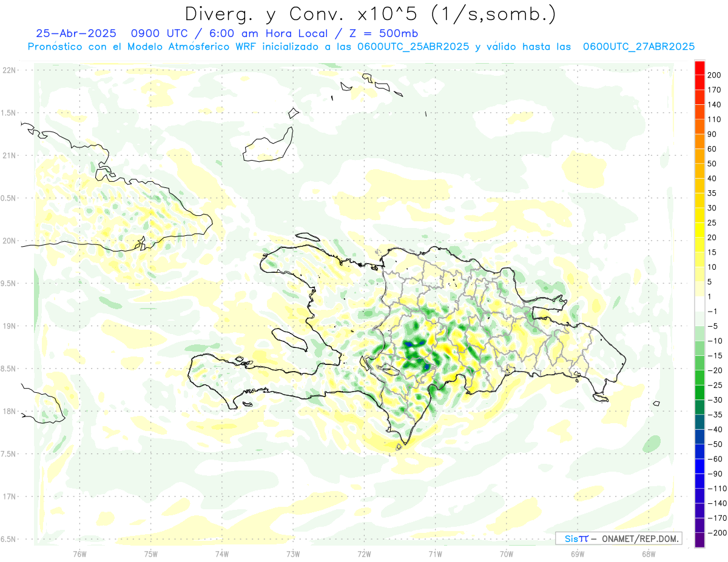Click the '110' value on the color scale
The image size is (728, 562).
tap(715, 119)
